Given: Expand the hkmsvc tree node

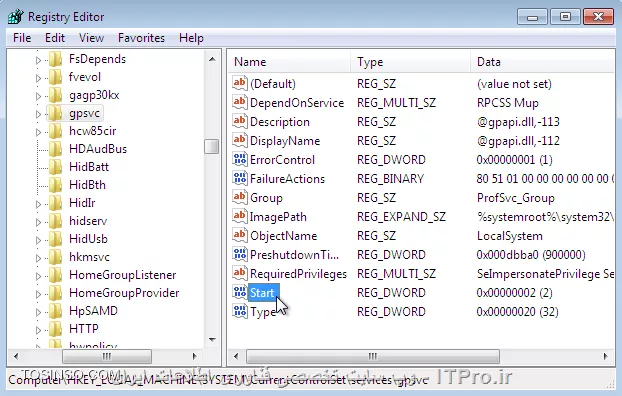Looking at the screenshot, I should pos(38,258).
